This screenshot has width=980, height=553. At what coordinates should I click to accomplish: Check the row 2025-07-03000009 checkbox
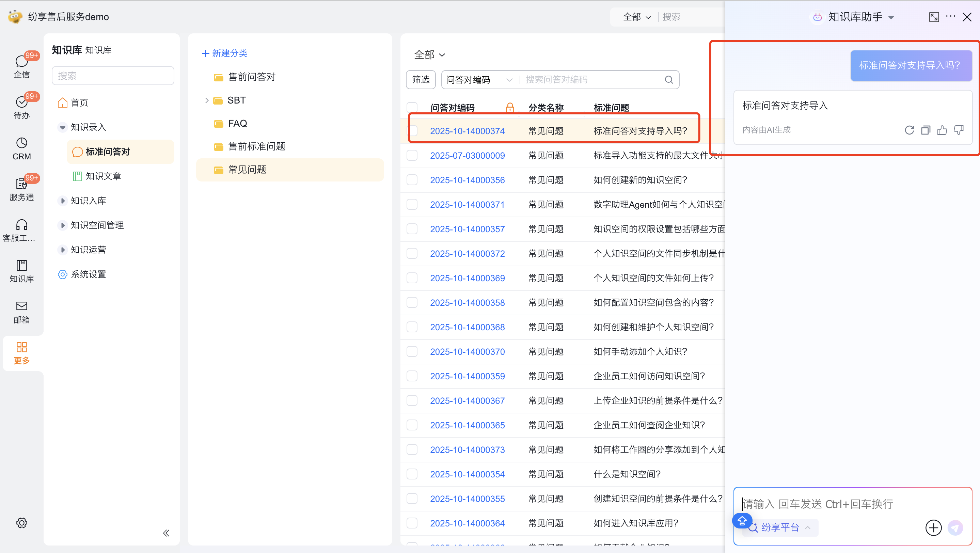click(412, 156)
